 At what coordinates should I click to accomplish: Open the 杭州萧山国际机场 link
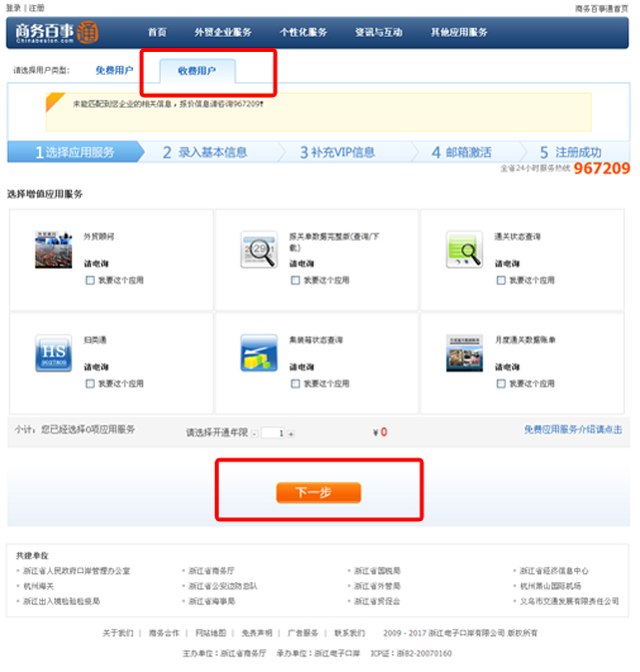(x=550, y=586)
